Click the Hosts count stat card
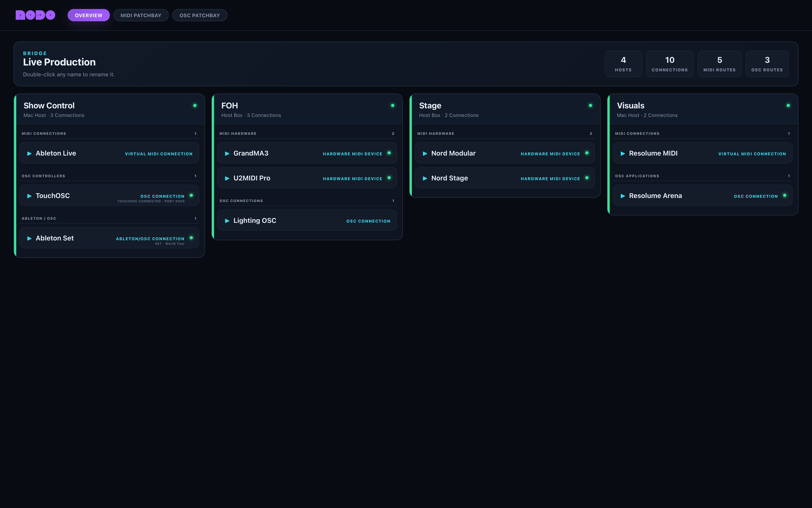This screenshot has width=812, height=508. 623,64
